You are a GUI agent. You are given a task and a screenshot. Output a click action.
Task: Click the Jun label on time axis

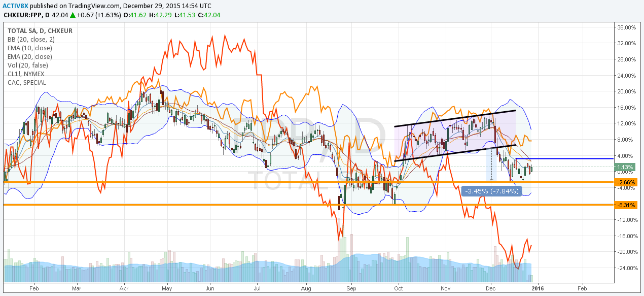(x=210, y=287)
